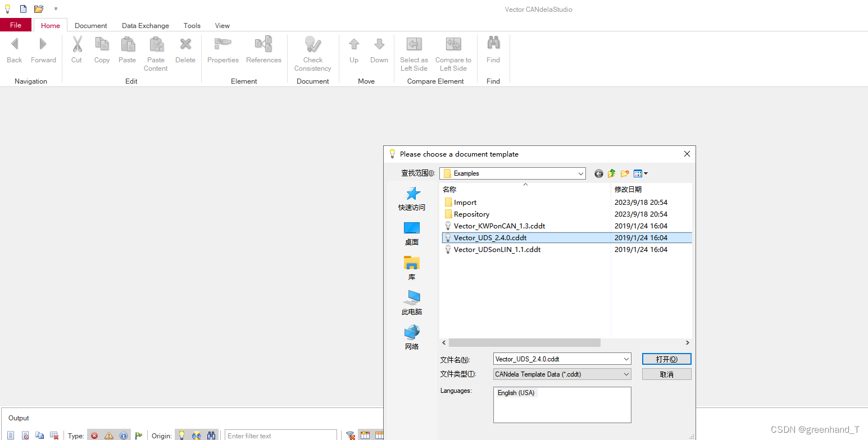Expand the file type dropdown

click(626, 374)
